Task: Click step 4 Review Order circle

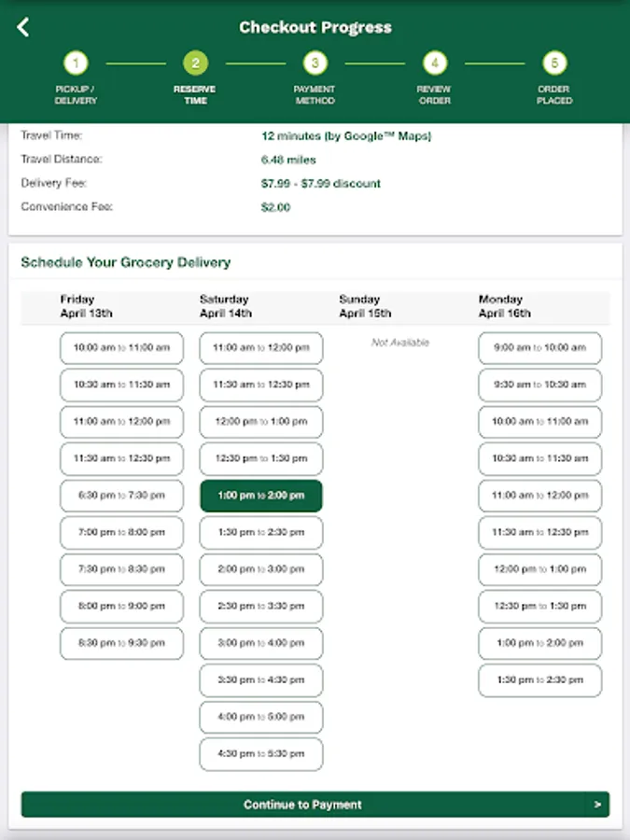Action: (x=434, y=63)
